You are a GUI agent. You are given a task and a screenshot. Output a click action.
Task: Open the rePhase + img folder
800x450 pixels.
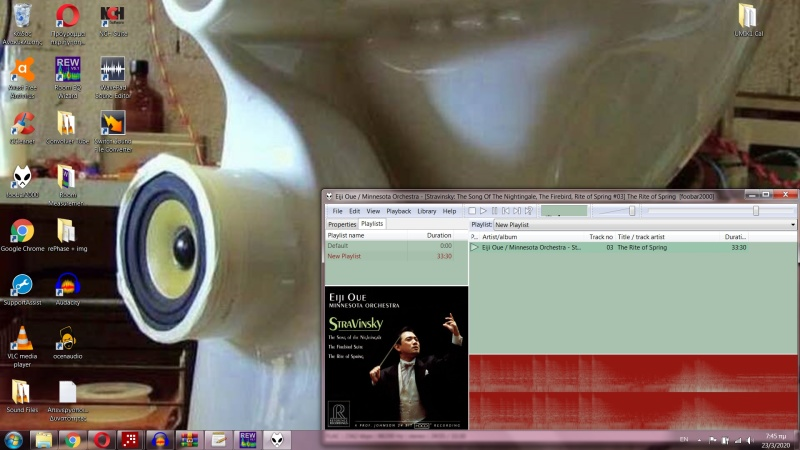pos(68,235)
